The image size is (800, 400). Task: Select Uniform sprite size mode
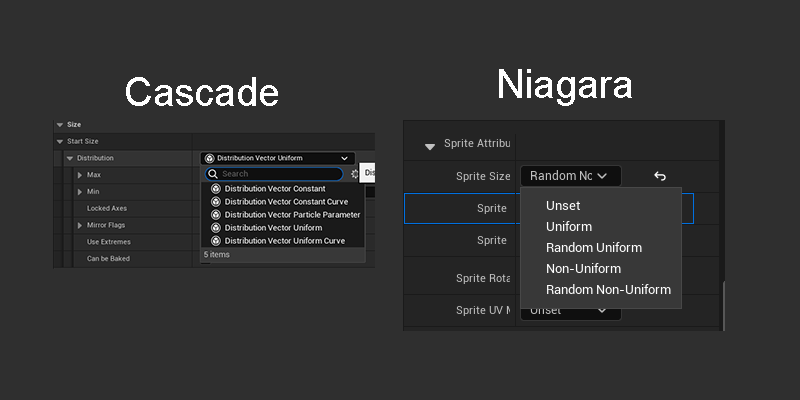(x=569, y=227)
